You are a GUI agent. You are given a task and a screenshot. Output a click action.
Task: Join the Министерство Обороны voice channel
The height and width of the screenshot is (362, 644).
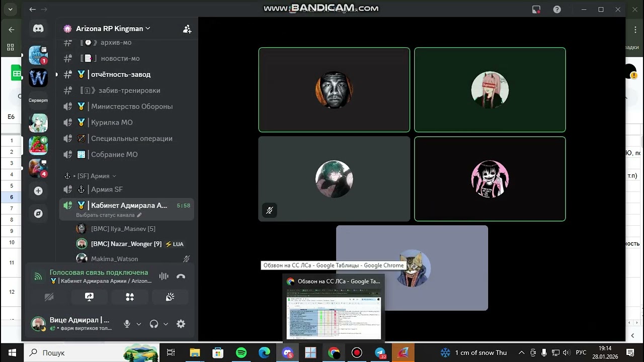click(x=126, y=107)
